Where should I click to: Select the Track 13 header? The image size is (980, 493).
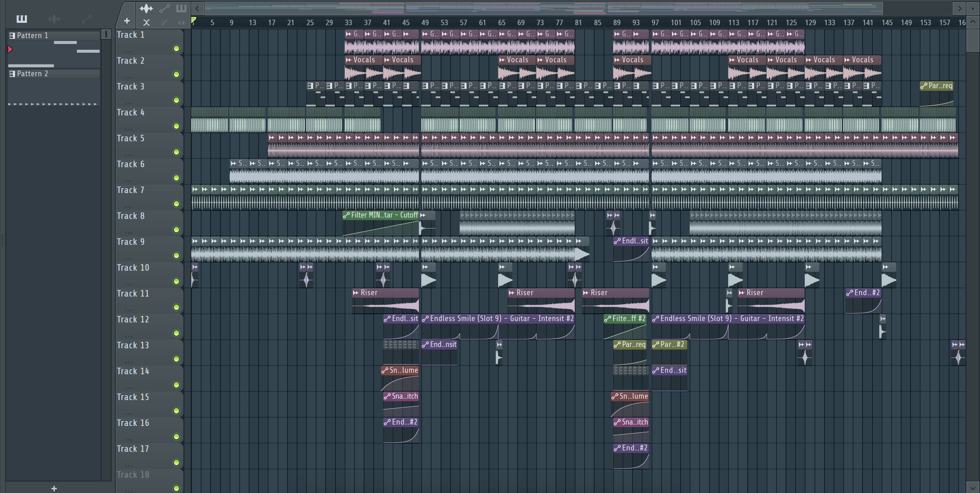pos(149,352)
